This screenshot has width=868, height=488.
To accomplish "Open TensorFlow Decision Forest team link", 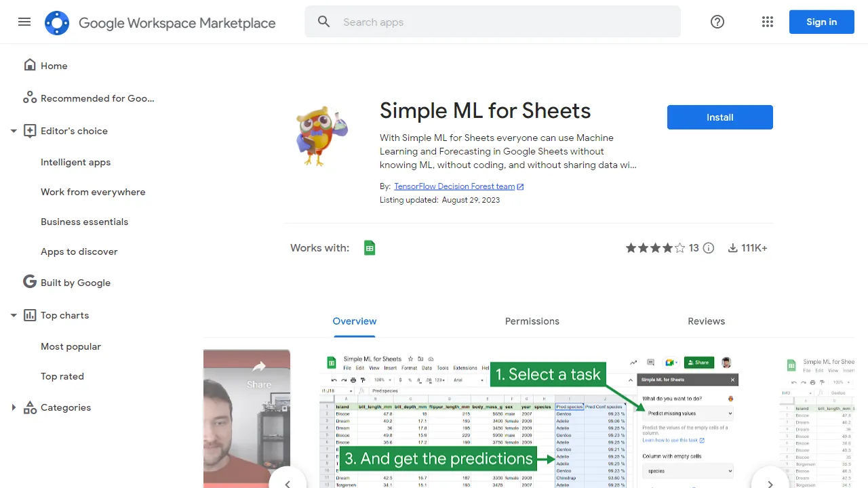I will [454, 186].
